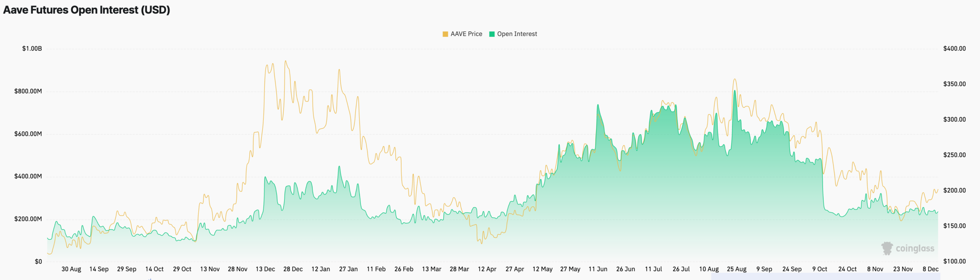The image size is (980, 280).
Task: Click the 26 Feb date label
Action: pos(404,269)
